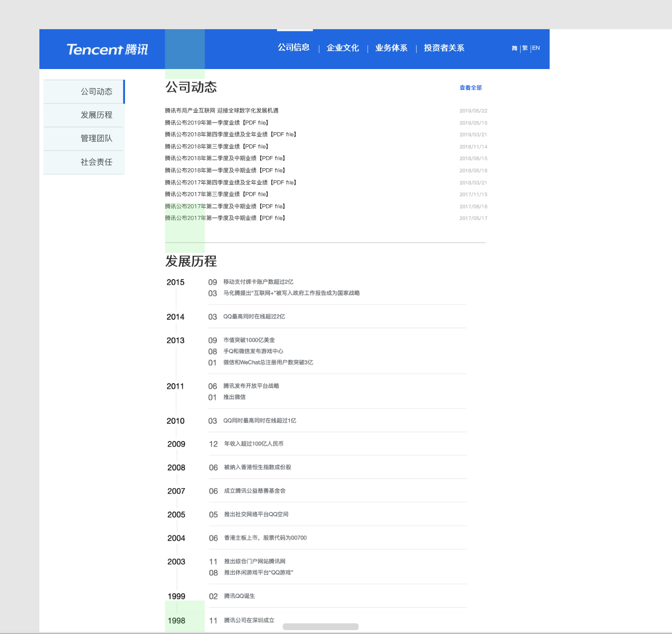Switch language to EN
The height and width of the screenshot is (634, 672).
pyautogui.click(x=536, y=48)
